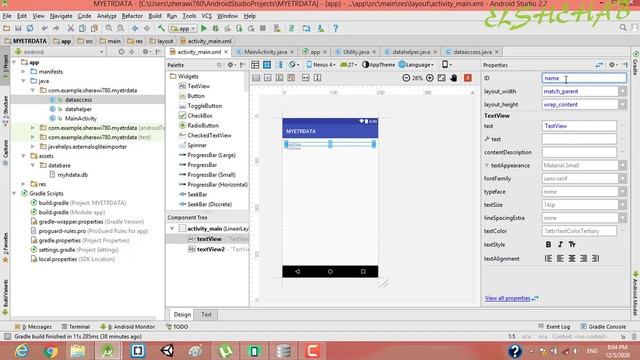Viewport: 640px width, 360px height.
Task: Click the Scroll from Source target icon
Action: click(121, 52)
